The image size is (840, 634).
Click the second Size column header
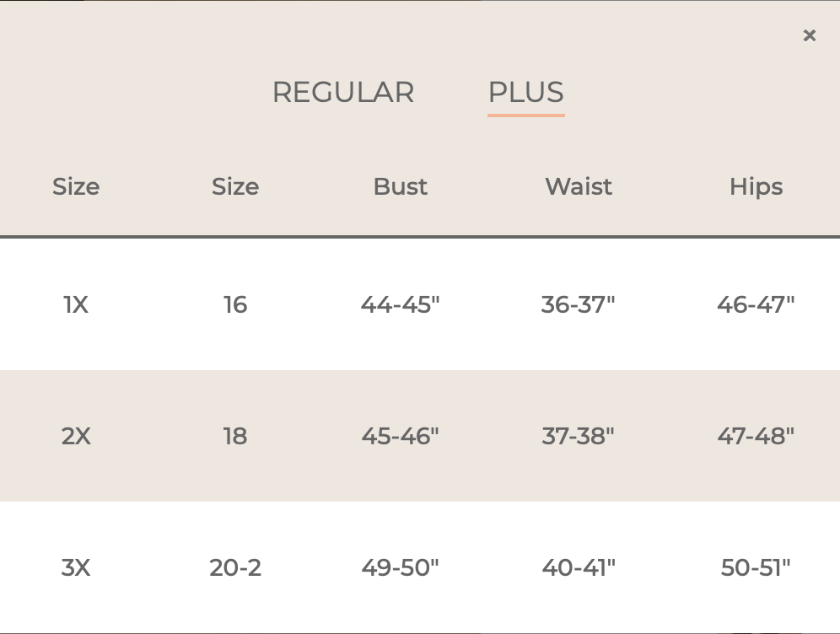(x=235, y=187)
